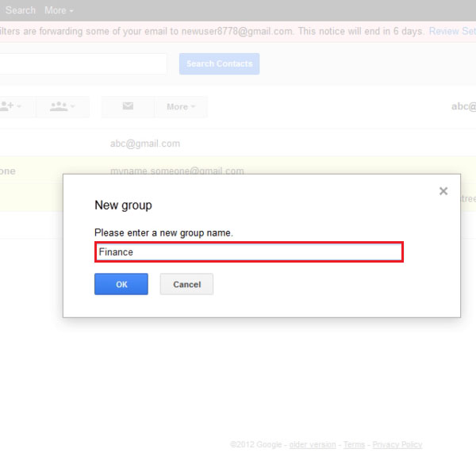Open the More dropdown in contacts toolbar
The image size is (476, 476).
[181, 106]
